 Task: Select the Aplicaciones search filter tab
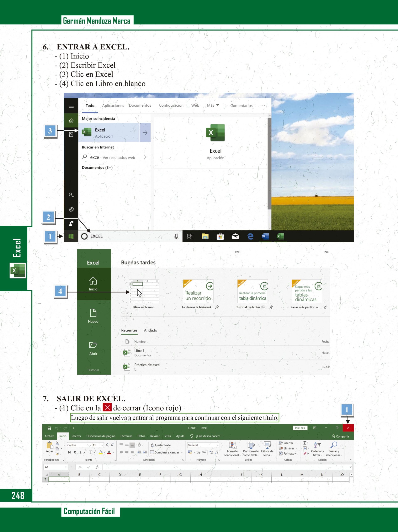(113, 105)
